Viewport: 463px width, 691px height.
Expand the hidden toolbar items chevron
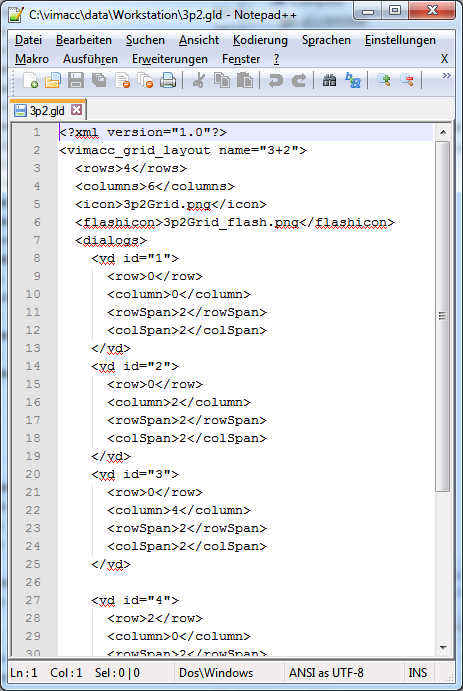pos(446,76)
